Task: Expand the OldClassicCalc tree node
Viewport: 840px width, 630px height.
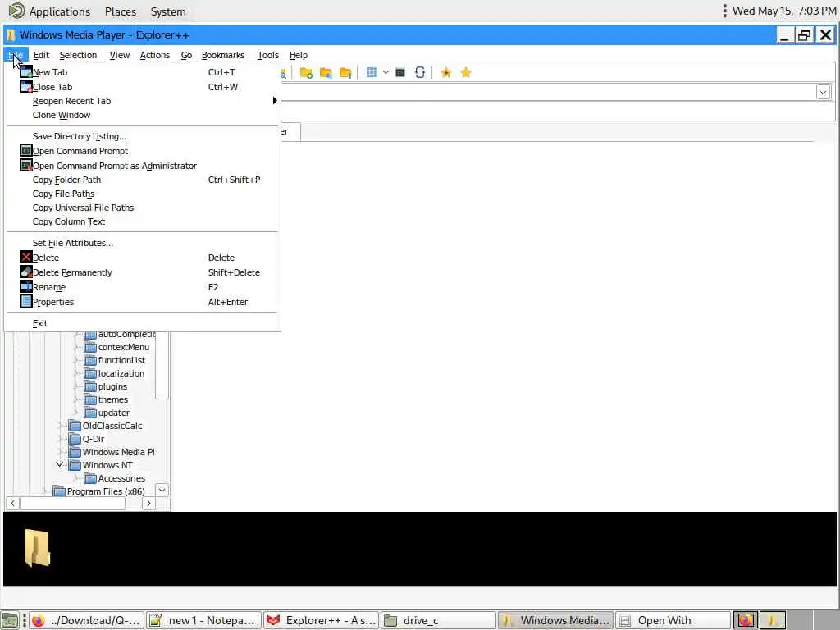Action: (60, 426)
